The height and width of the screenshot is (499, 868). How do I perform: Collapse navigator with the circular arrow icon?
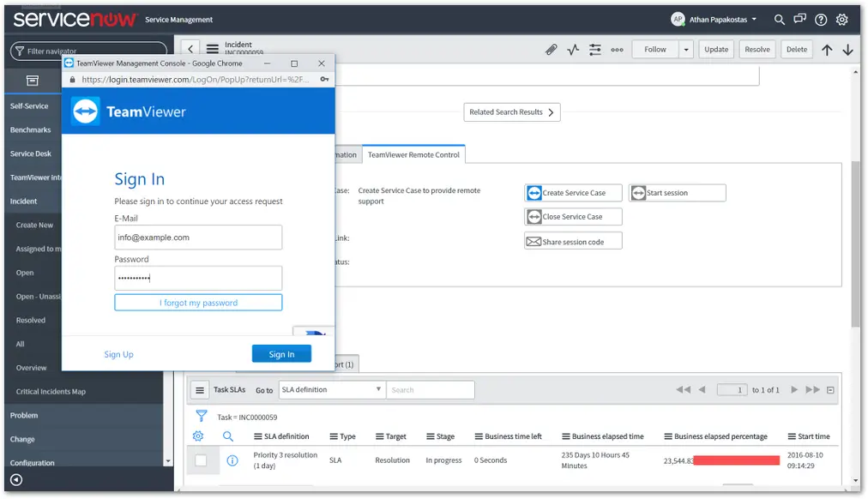tap(16, 479)
